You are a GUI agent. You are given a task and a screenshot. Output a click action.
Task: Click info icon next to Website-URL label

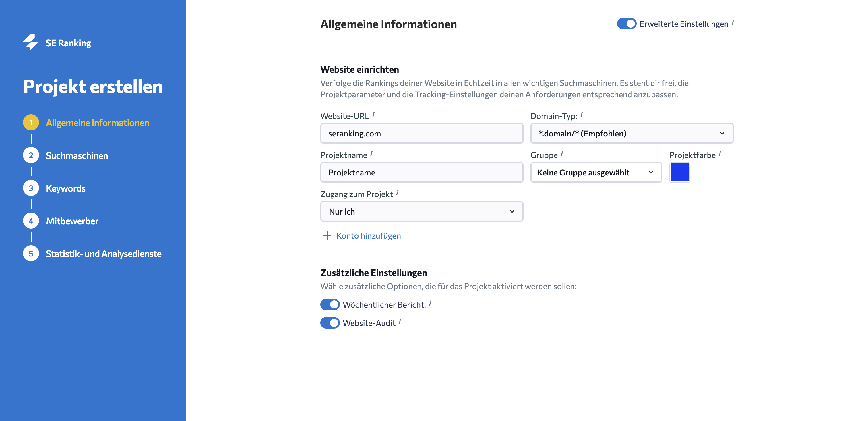coord(374,115)
